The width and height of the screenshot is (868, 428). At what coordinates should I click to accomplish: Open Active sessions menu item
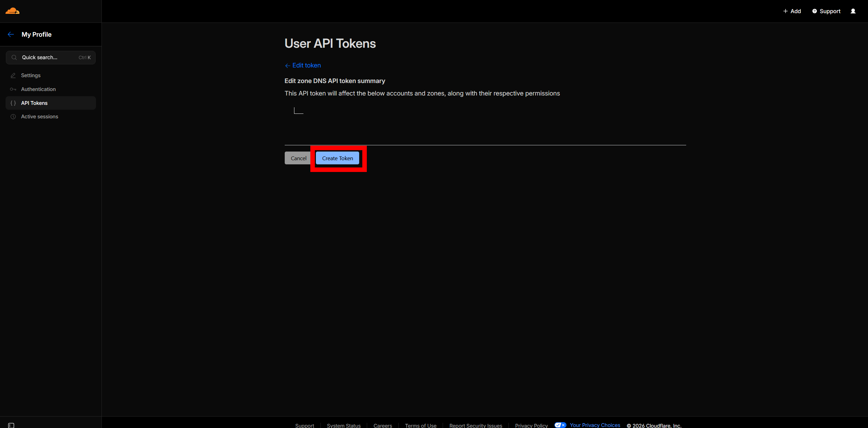(x=39, y=117)
